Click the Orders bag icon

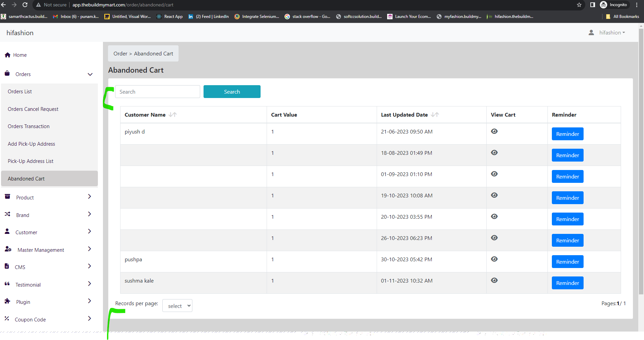[7, 73]
